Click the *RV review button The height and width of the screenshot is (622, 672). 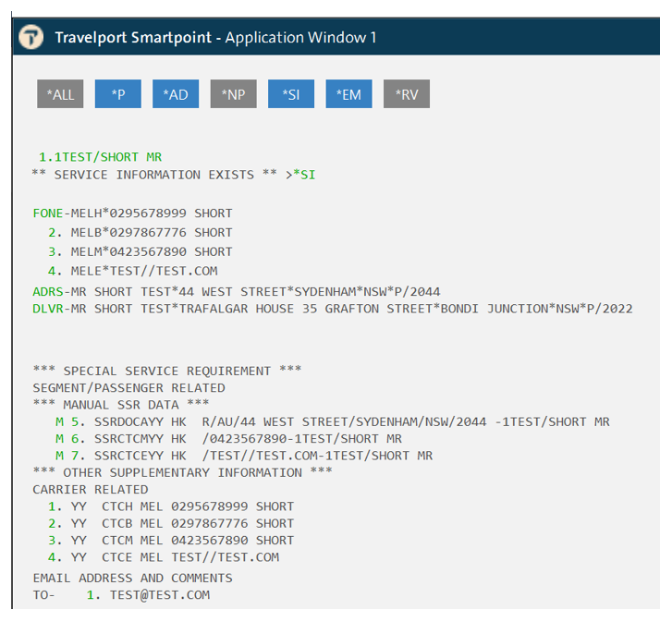point(407,94)
